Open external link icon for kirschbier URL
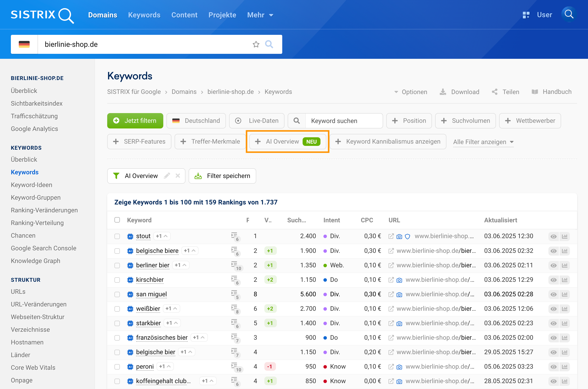Image resolution: width=588 pixels, height=389 pixels. [391, 280]
